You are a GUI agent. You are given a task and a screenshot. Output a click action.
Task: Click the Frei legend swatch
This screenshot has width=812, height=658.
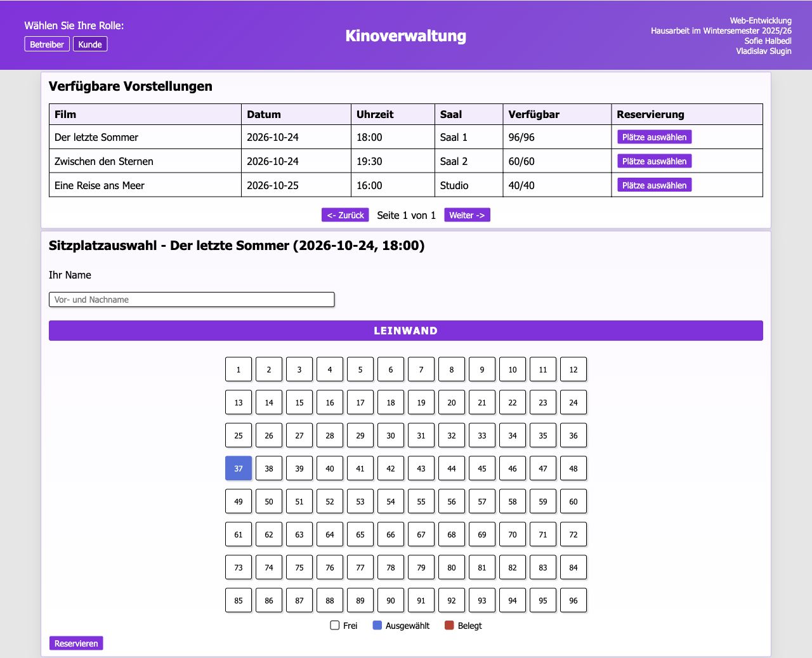tap(335, 626)
